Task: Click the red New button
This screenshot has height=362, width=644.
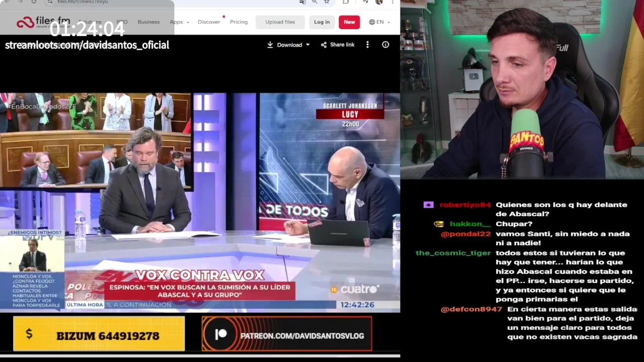Action: [349, 22]
